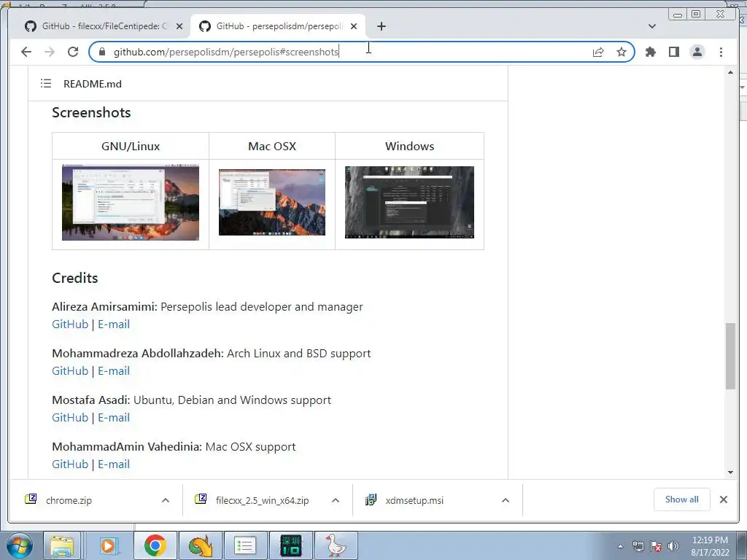Expand chrome.zip download options arrow
The image size is (747, 560).
tap(166, 500)
